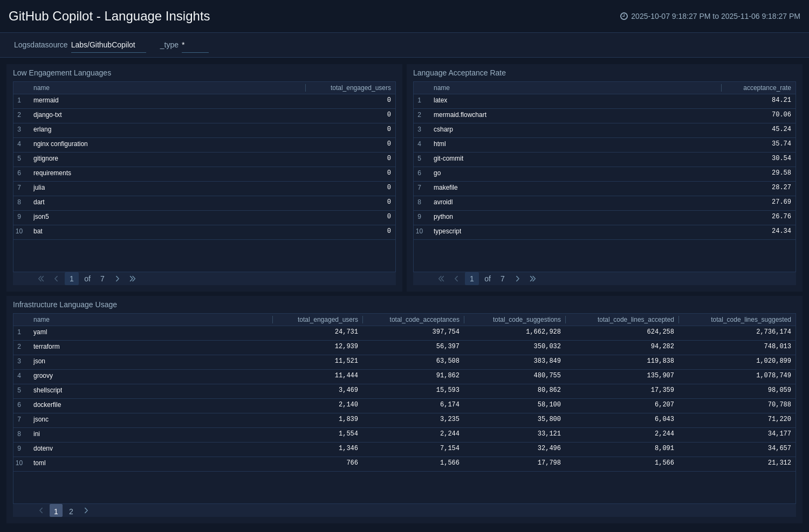Image resolution: width=809 pixels, height=532 pixels.
Task: Select page 2 of the Infrastructure table
Action: [x=71, y=510]
